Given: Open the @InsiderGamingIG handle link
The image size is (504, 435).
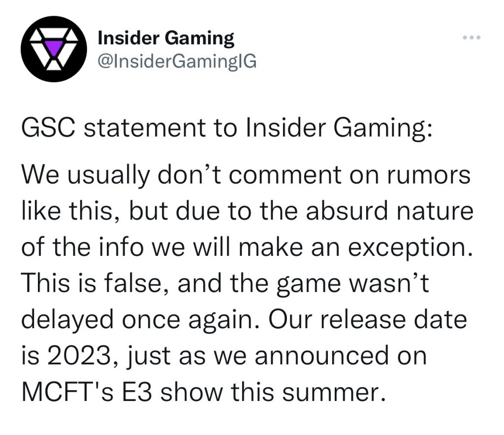Looking at the screenshot, I should tap(177, 61).
